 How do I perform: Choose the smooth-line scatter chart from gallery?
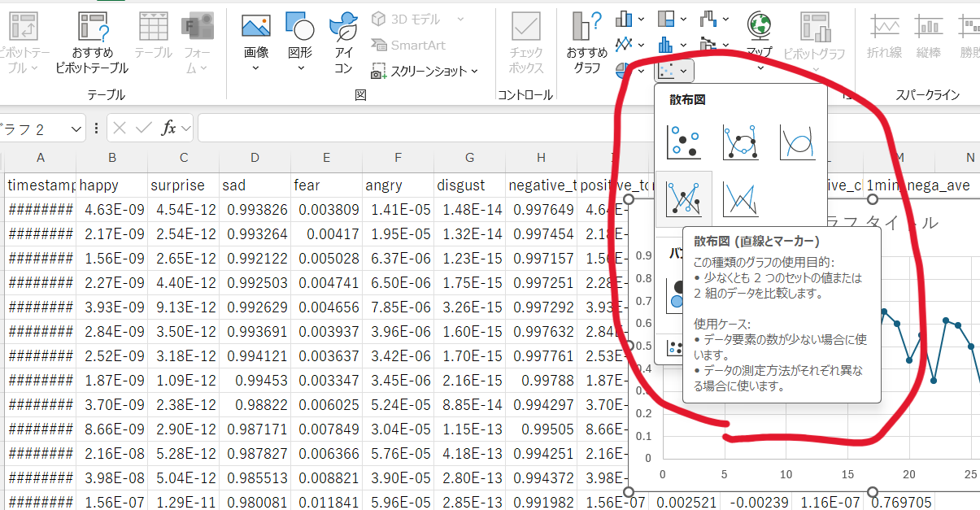click(x=798, y=141)
